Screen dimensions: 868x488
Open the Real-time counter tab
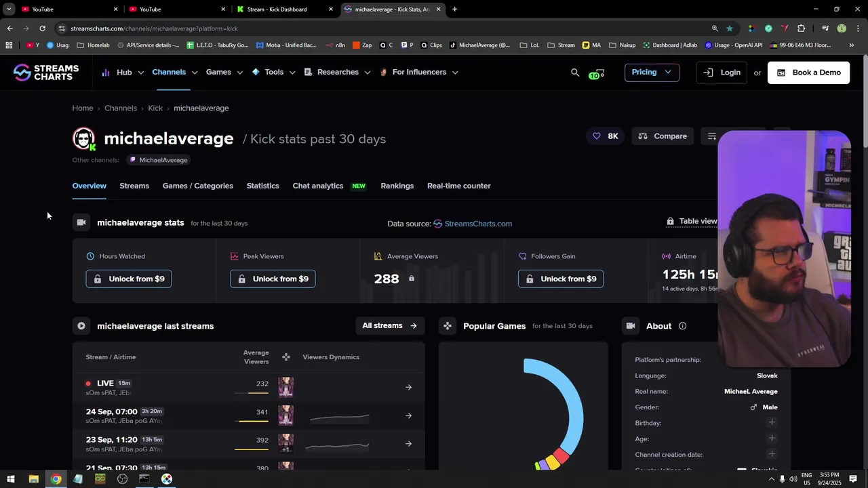(459, 186)
